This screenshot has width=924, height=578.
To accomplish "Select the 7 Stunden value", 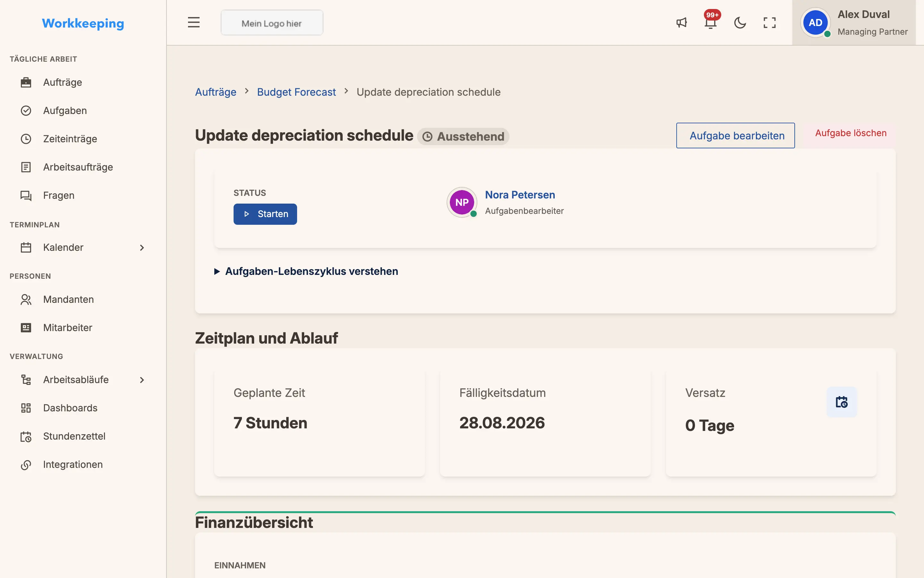I will tap(270, 423).
